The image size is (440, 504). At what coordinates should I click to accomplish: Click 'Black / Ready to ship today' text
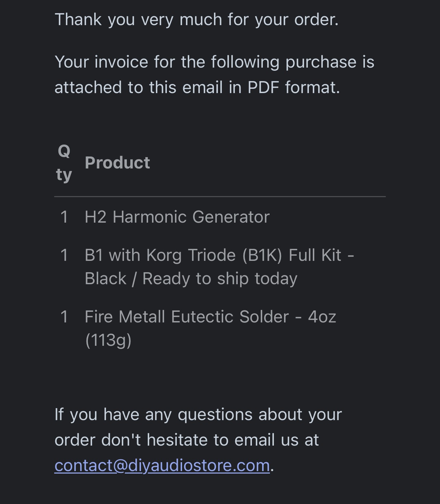pyautogui.click(x=191, y=279)
